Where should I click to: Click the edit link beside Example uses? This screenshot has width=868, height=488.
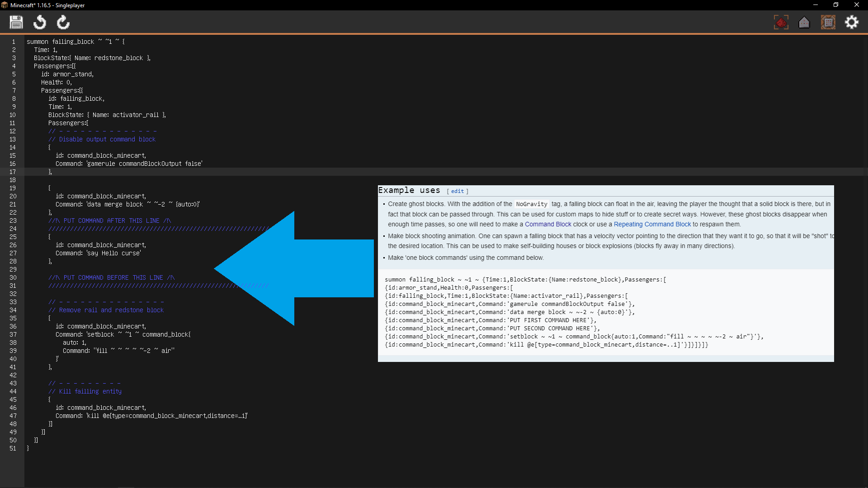pyautogui.click(x=458, y=191)
